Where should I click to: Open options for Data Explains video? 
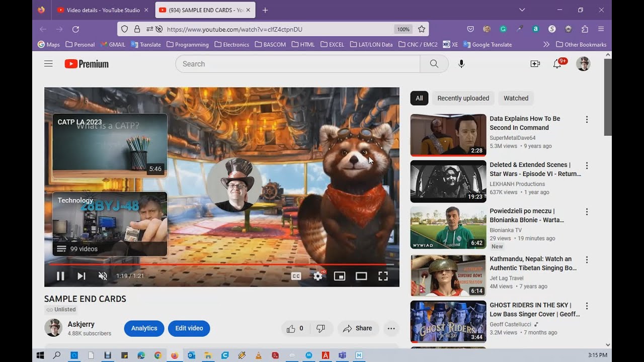[x=587, y=120]
